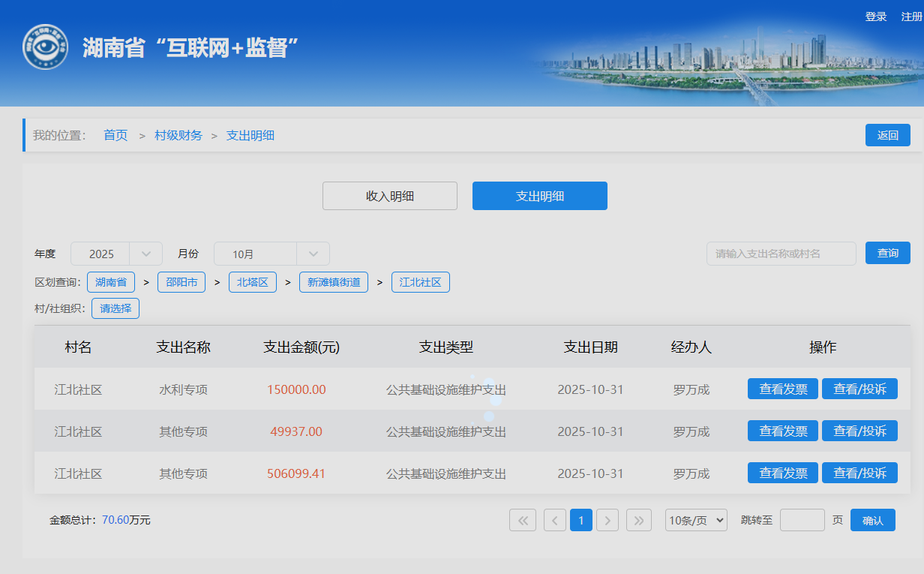This screenshot has width=924, height=574.
Task: Click 请选择 for 村/社组织
Action: point(115,308)
